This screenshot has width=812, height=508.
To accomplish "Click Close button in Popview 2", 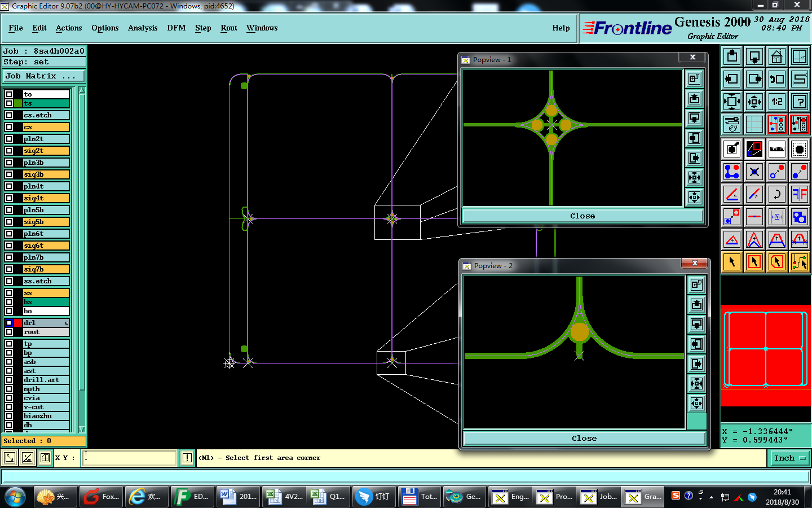I will pos(584,439).
